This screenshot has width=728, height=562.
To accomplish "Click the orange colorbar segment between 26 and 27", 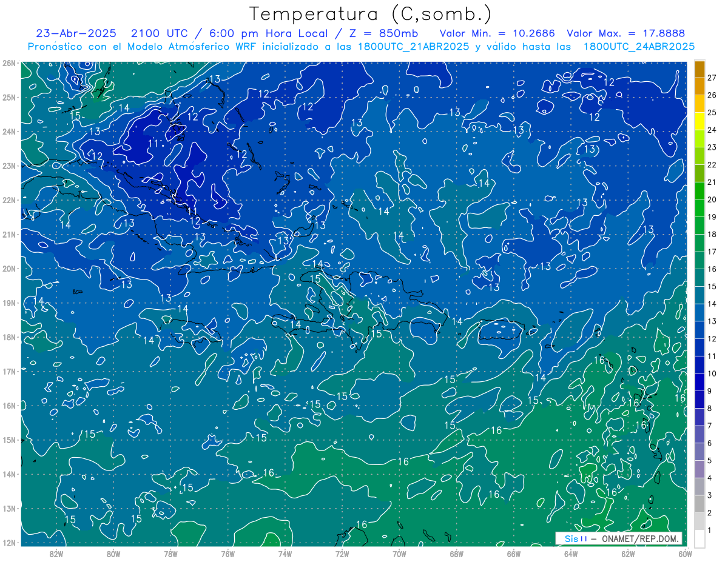I will point(699,86).
